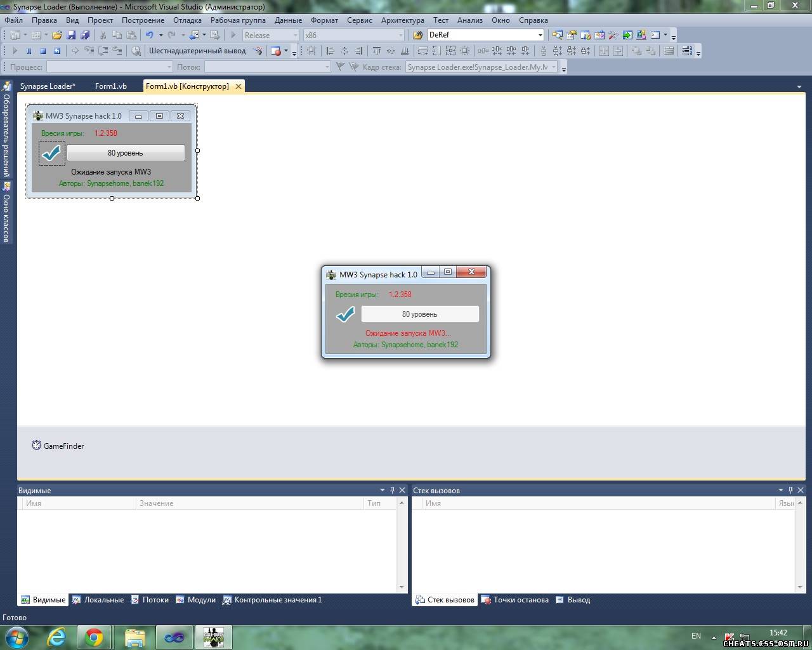Switch to the Локальные tab
This screenshot has width=812, height=650.
(103, 600)
